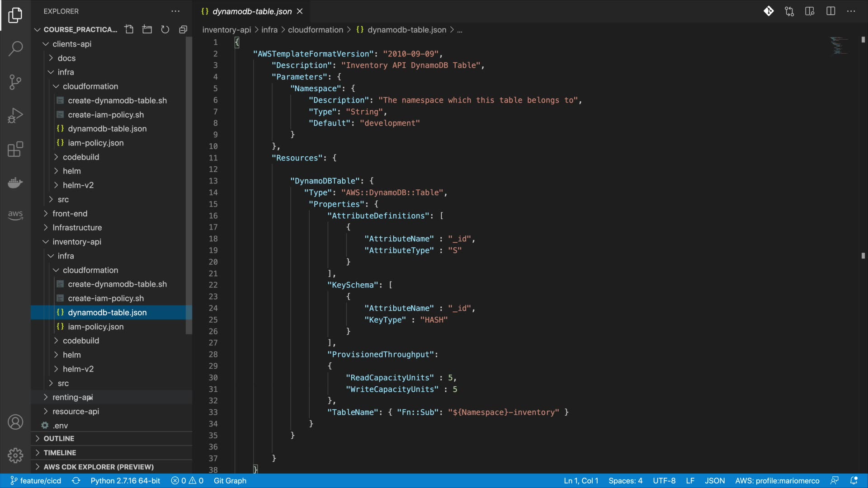Click the minimap code preview
Viewport: 868px width, 488px height.
tap(838, 45)
